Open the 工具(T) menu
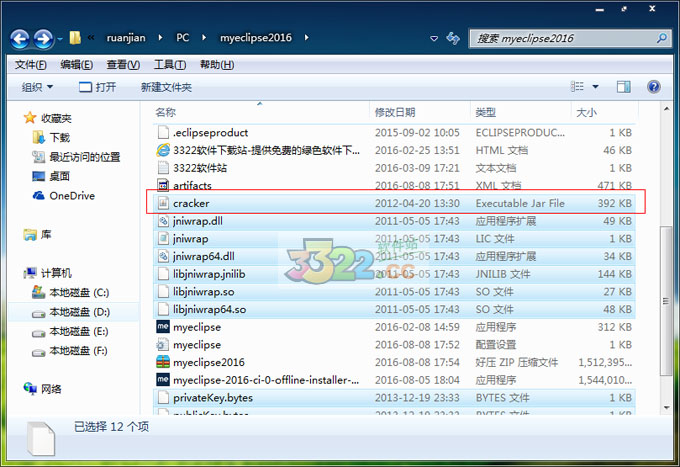Screen dimensions: 680x467 (170, 65)
